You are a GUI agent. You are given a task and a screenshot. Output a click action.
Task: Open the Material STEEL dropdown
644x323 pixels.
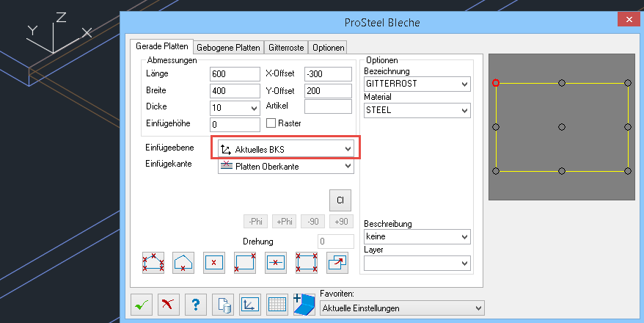[417, 110]
